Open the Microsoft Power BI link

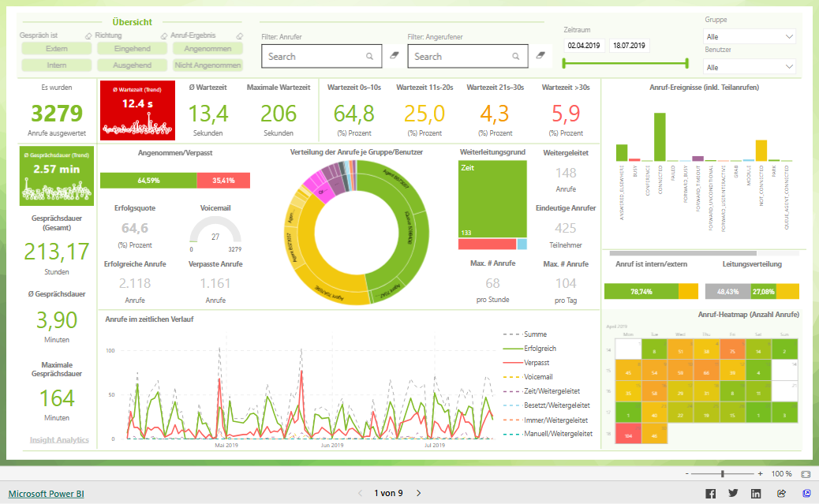pyautogui.click(x=46, y=494)
